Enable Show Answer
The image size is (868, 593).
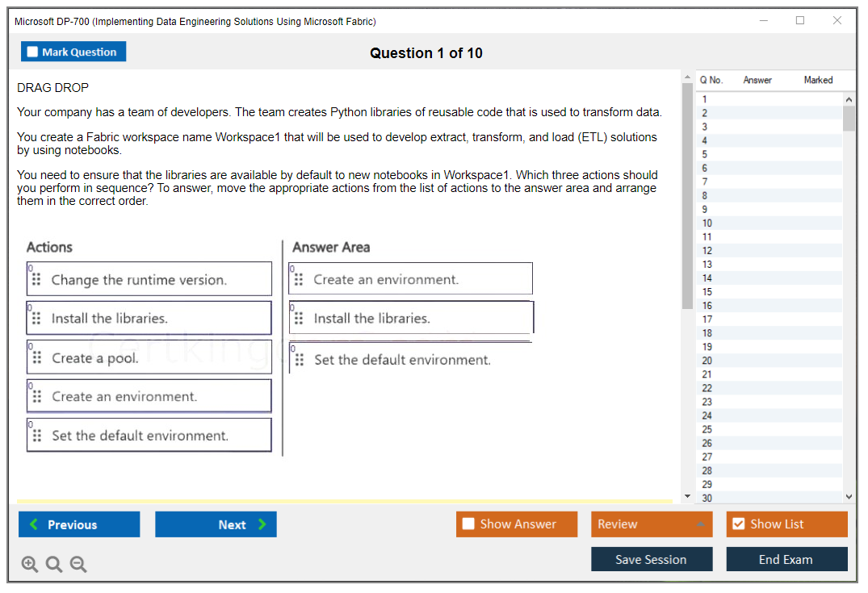[x=467, y=524]
